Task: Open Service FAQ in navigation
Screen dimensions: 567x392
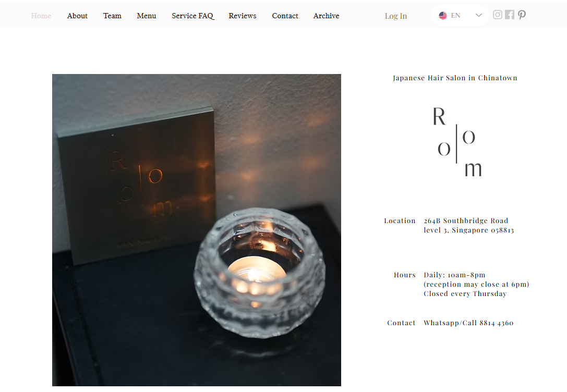Action: pyautogui.click(x=192, y=16)
